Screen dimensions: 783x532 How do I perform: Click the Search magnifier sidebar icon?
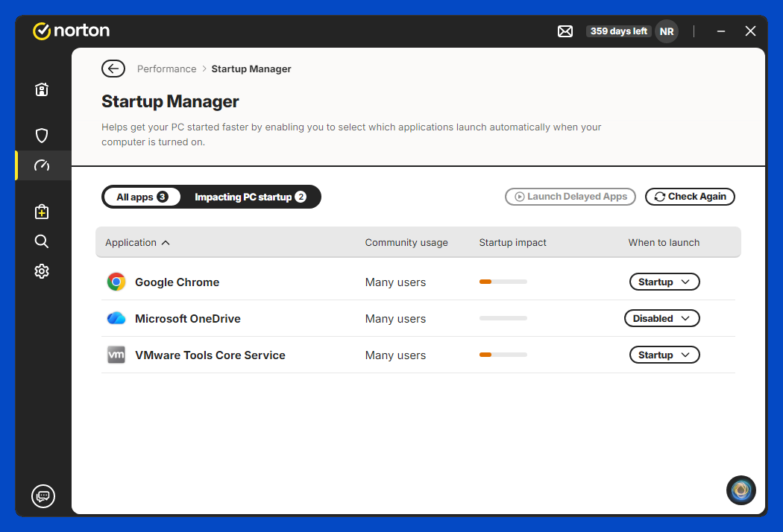(x=42, y=241)
